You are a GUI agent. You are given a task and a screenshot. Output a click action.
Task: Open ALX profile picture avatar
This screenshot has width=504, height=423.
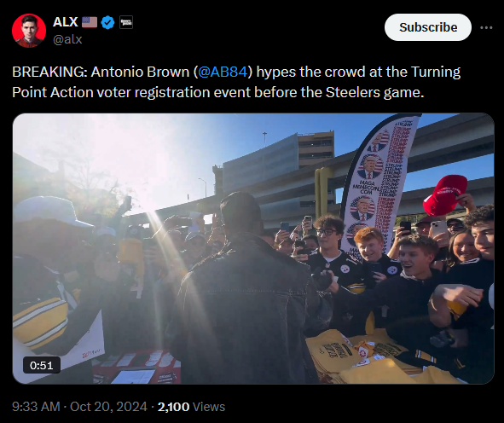tap(29, 31)
